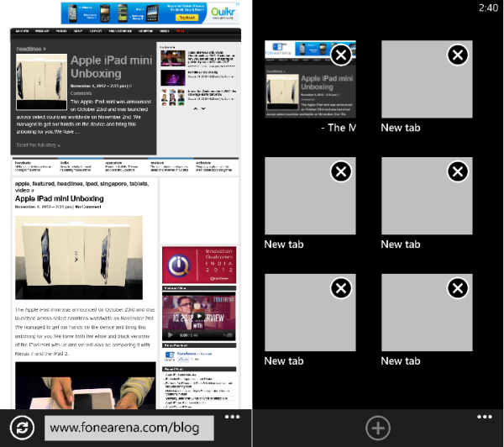This screenshot has width=504, height=447.
Task: Click the first sidebar news thumbnail of a man
Action: coord(173,58)
